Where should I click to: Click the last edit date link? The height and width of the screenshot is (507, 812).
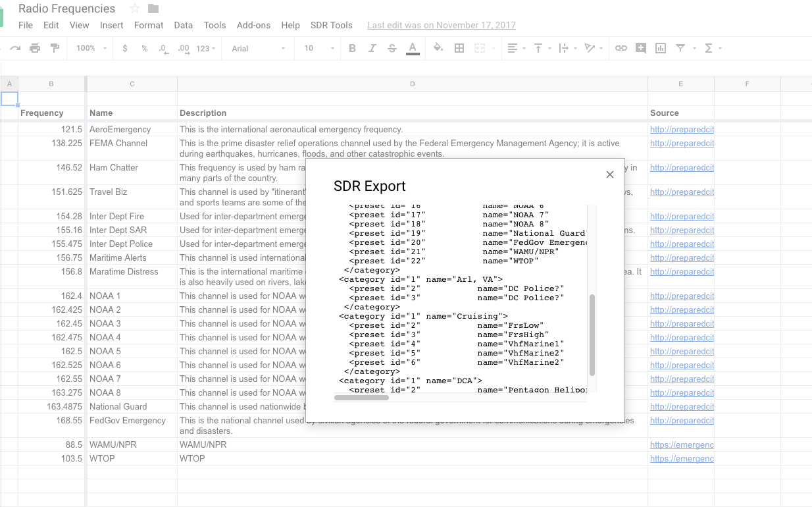pos(442,25)
